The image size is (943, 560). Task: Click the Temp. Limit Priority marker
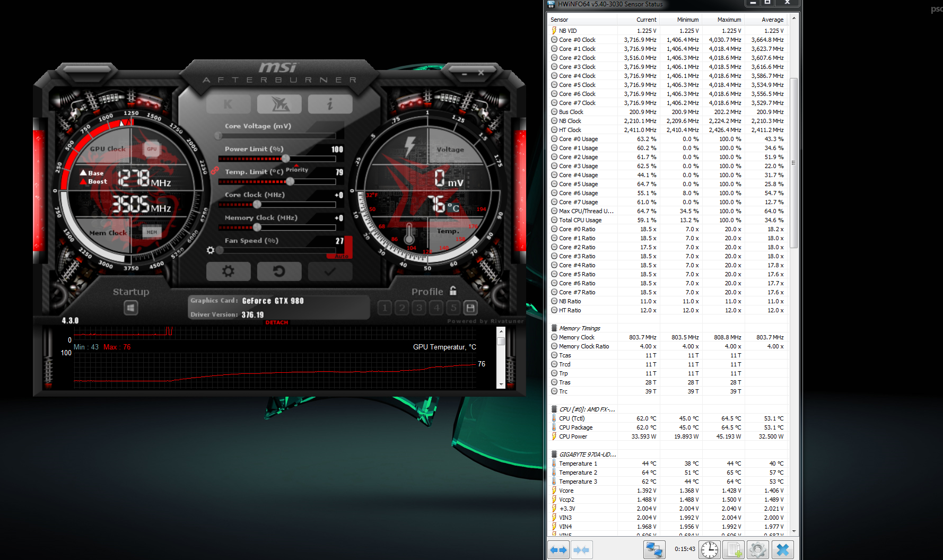297,169
